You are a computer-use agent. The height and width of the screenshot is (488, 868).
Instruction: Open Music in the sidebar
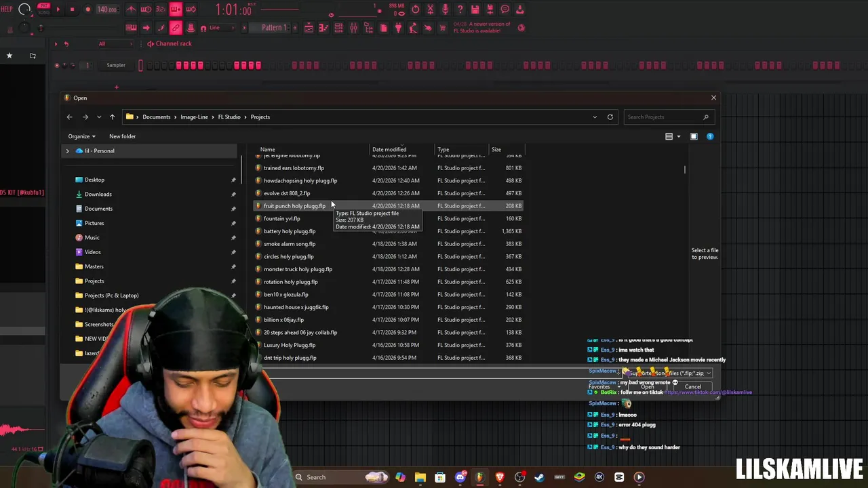(92, 237)
